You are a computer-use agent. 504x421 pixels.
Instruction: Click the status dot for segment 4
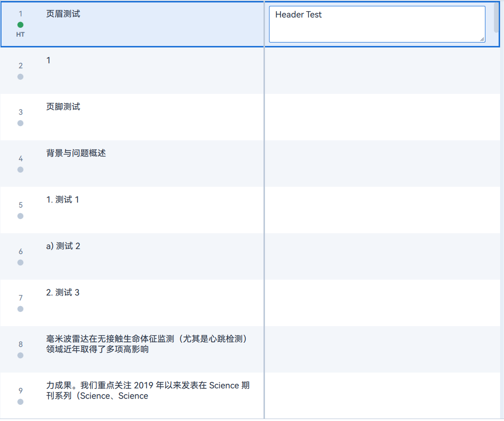(x=21, y=170)
